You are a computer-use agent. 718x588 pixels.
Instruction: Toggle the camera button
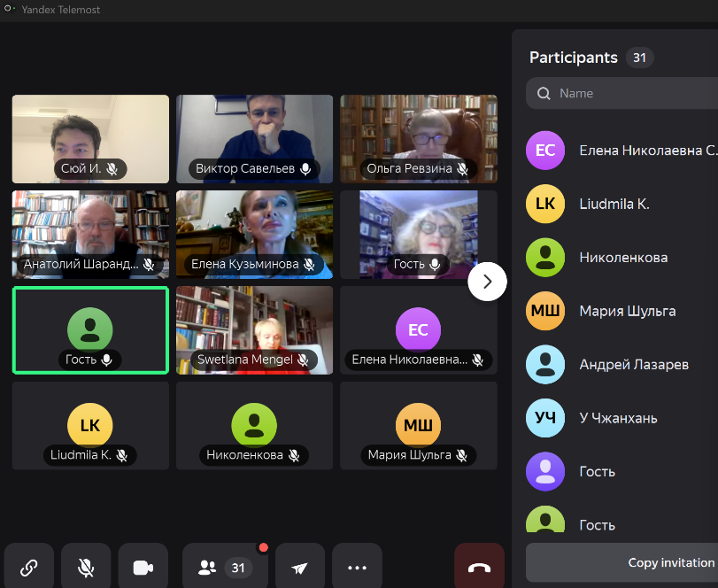(x=143, y=568)
